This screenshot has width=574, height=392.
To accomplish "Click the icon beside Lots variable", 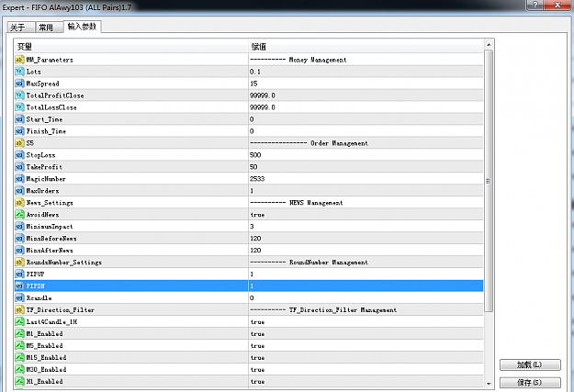I will coord(20,72).
